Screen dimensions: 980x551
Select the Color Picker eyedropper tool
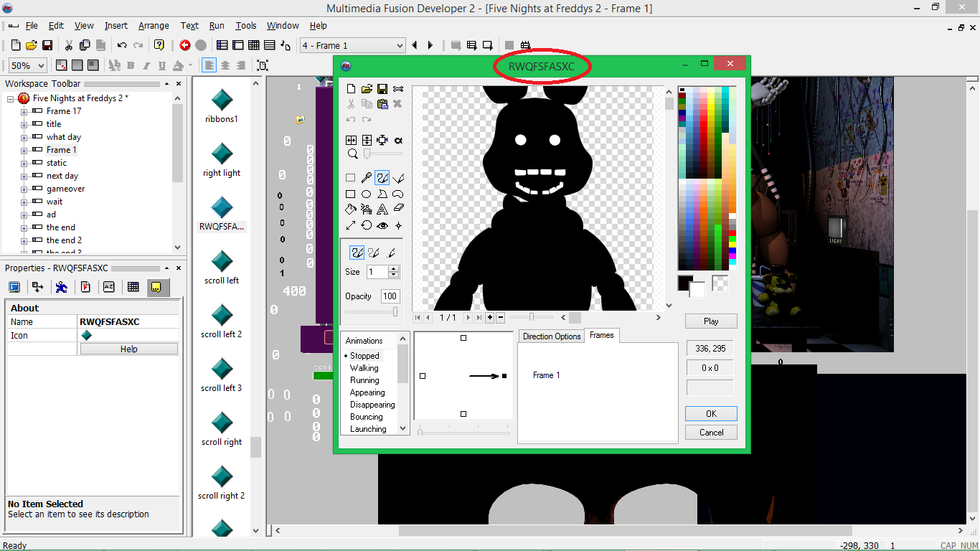(x=367, y=177)
